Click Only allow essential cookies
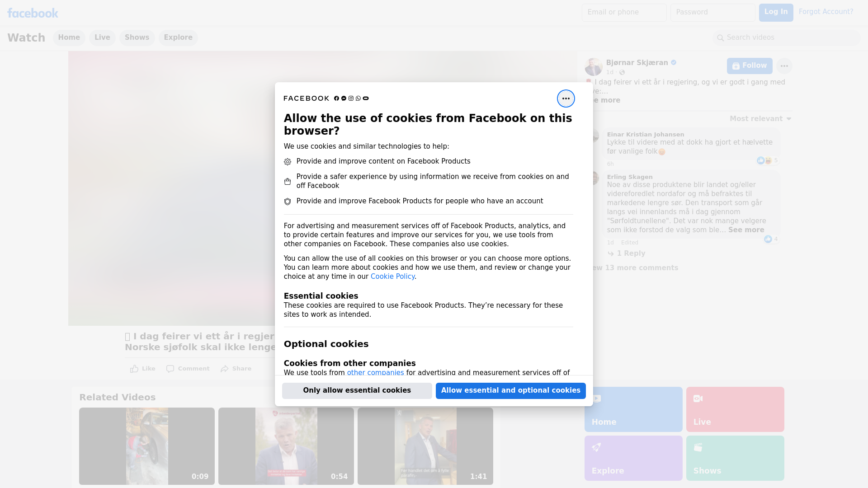The height and width of the screenshot is (488, 868). [x=357, y=391]
